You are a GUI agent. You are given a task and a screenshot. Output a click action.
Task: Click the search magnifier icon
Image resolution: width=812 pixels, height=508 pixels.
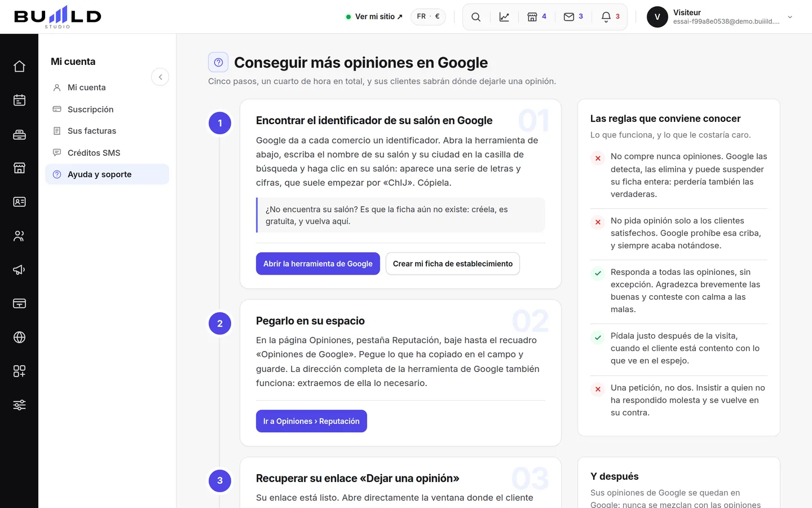tap(476, 17)
